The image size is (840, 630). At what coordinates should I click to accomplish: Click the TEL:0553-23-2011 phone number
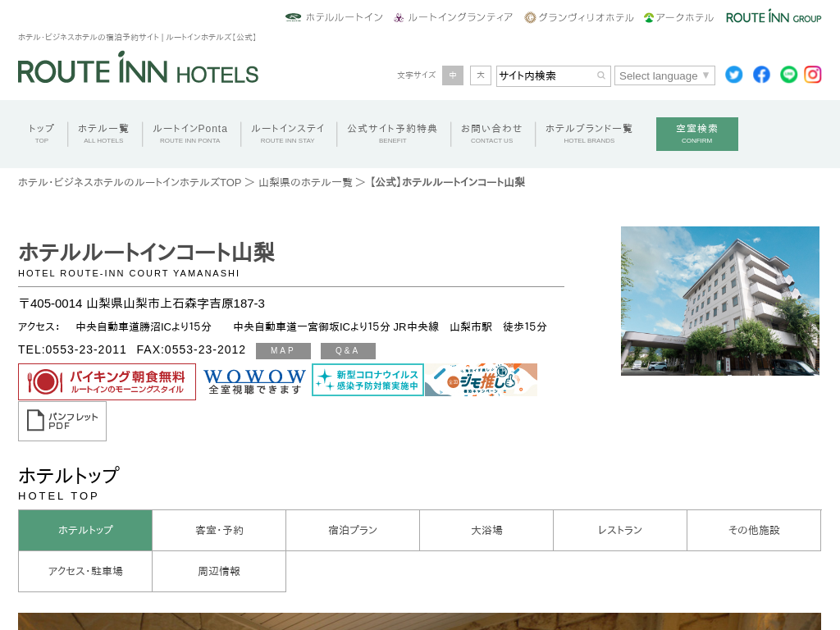72,349
